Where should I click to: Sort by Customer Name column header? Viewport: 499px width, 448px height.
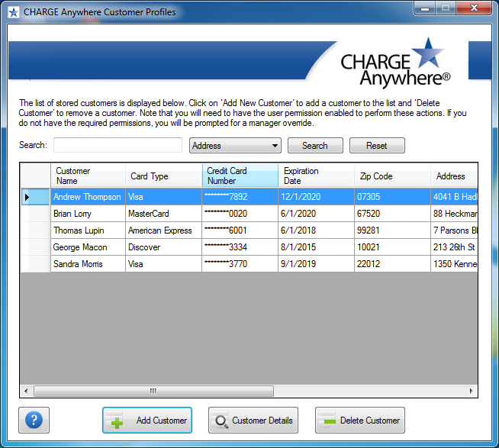tap(88, 176)
